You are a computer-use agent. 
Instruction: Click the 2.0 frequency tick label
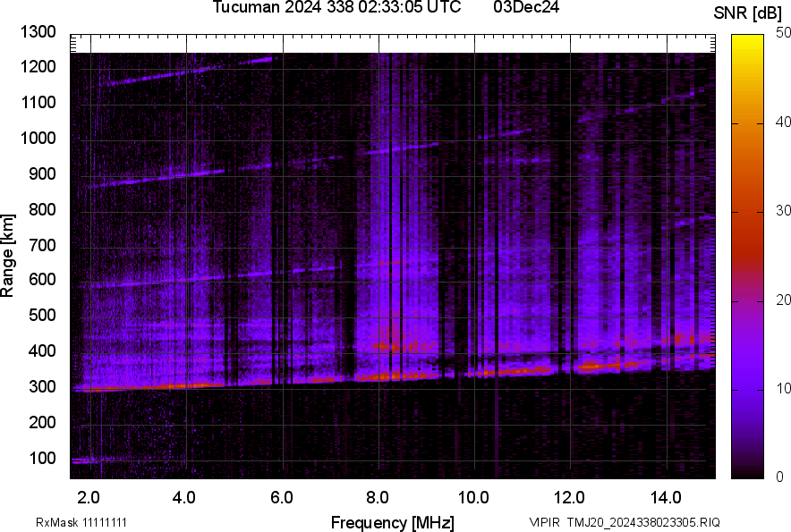(x=89, y=497)
